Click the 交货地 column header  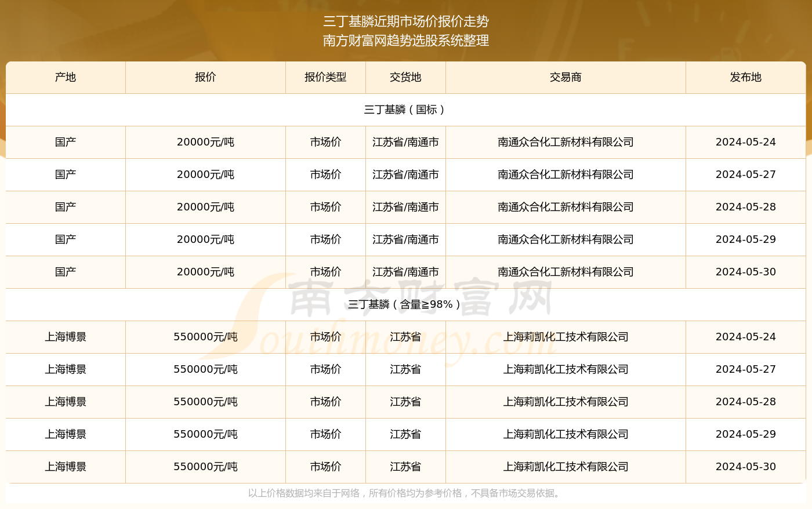(405, 77)
